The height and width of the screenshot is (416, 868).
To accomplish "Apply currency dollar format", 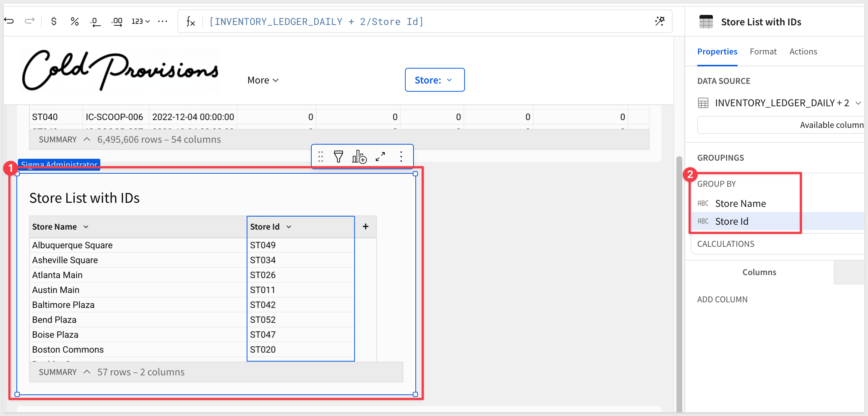I will 54,22.
